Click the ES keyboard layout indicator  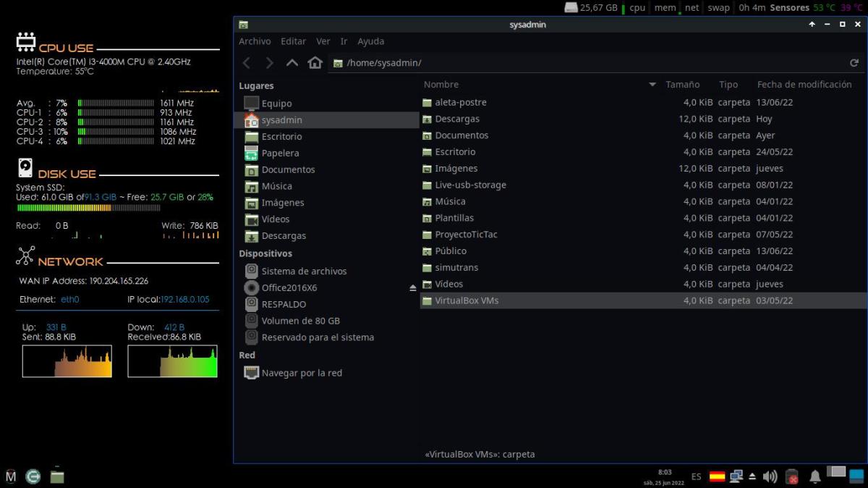(696, 476)
